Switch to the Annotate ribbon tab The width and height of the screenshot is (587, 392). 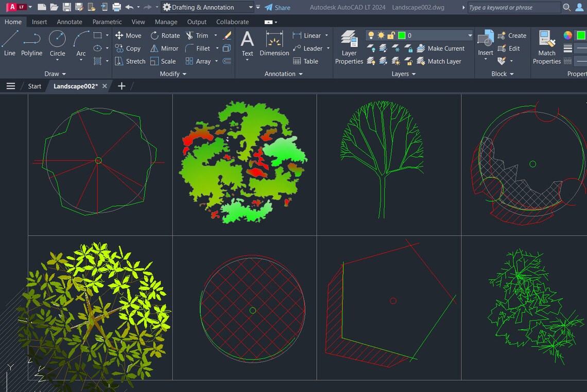[x=69, y=22]
